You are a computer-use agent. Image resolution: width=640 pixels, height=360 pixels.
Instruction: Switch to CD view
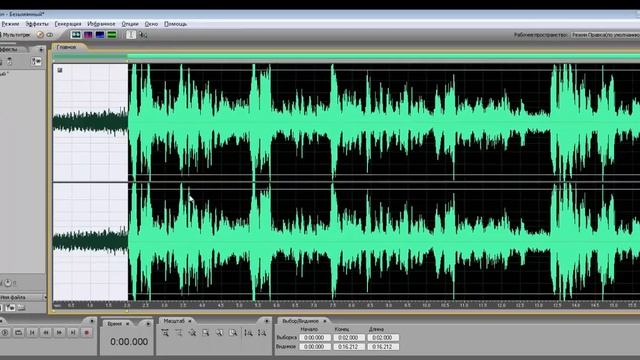(x=45, y=35)
